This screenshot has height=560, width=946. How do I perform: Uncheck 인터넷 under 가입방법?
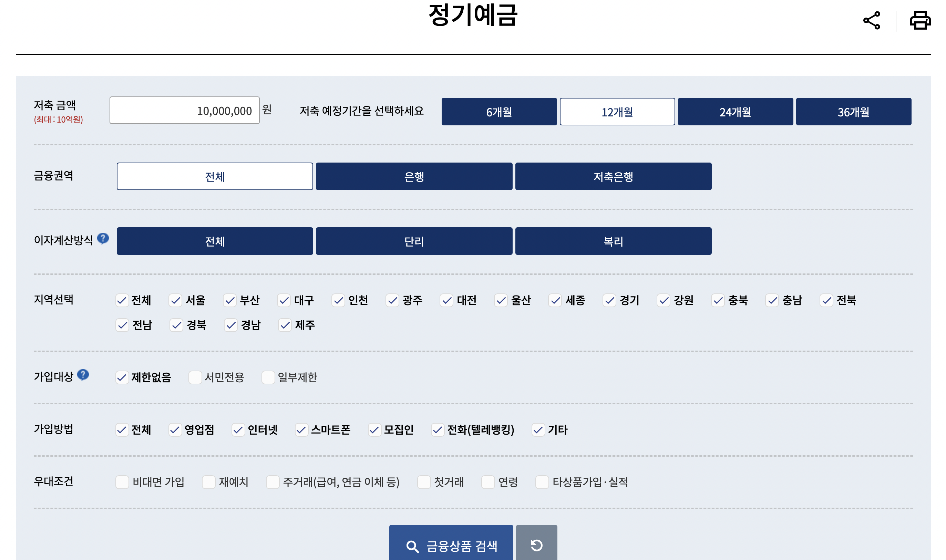[238, 430]
